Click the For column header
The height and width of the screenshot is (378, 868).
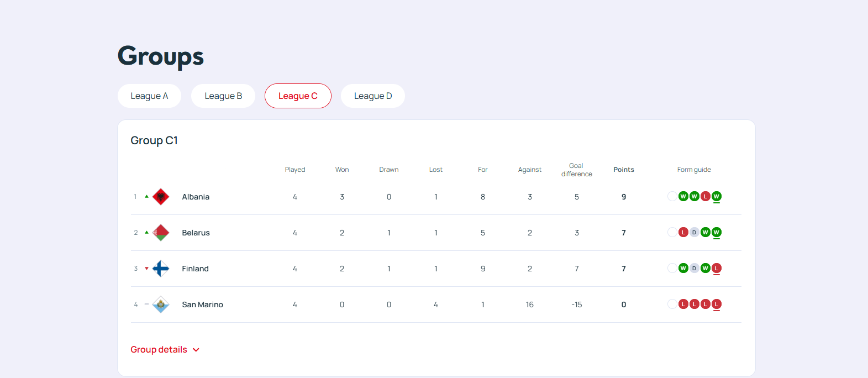tap(483, 170)
